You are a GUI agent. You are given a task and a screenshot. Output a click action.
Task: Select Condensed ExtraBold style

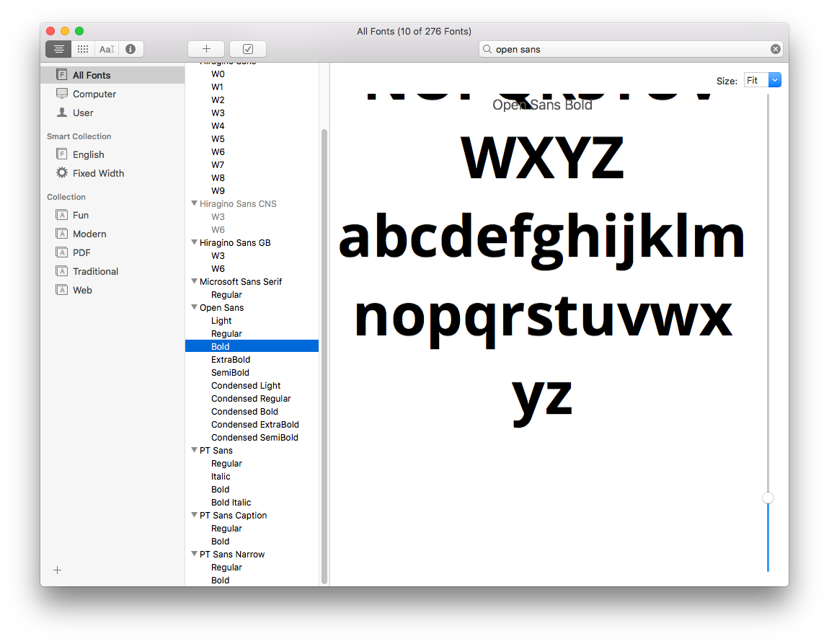[x=252, y=425]
